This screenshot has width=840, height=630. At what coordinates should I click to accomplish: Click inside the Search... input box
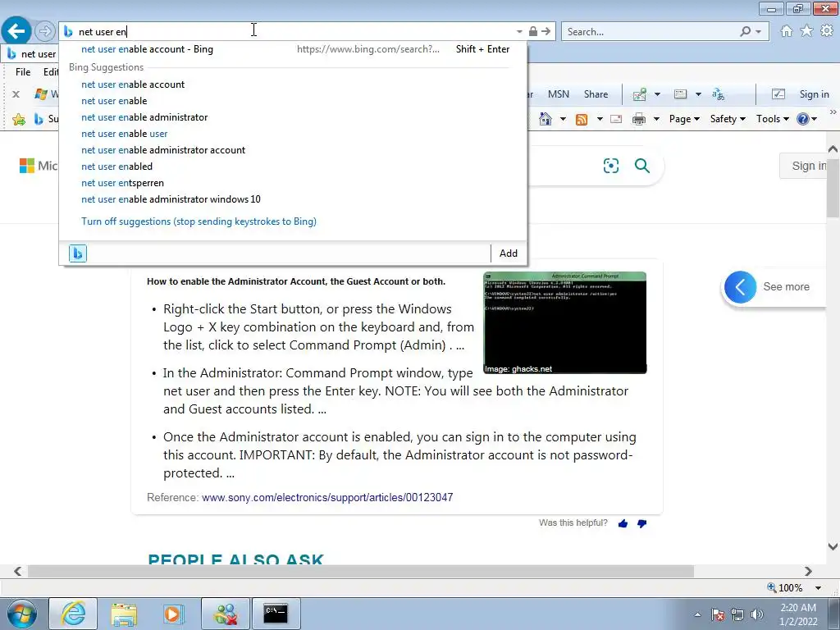pyautogui.click(x=651, y=32)
